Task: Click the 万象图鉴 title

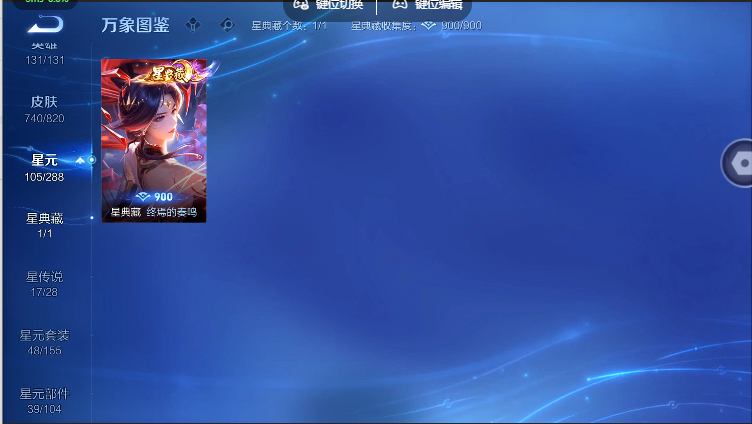Action: coord(135,25)
